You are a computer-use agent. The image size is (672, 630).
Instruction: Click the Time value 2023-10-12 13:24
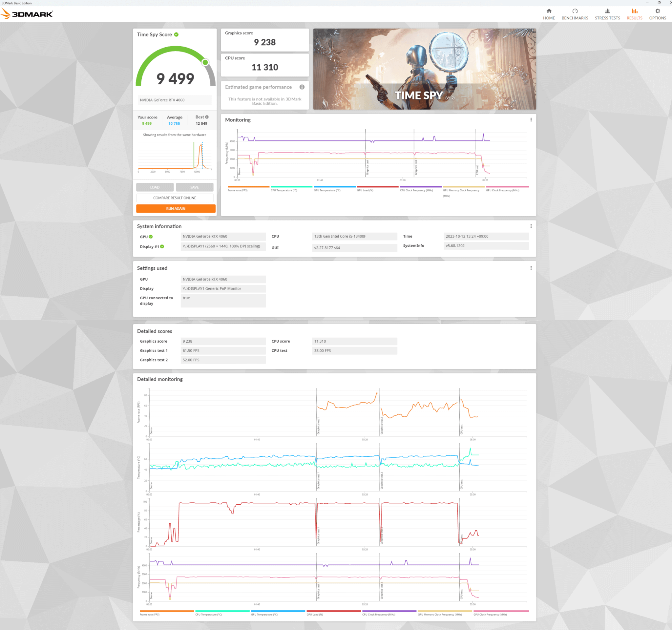click(x=486, y=236)
